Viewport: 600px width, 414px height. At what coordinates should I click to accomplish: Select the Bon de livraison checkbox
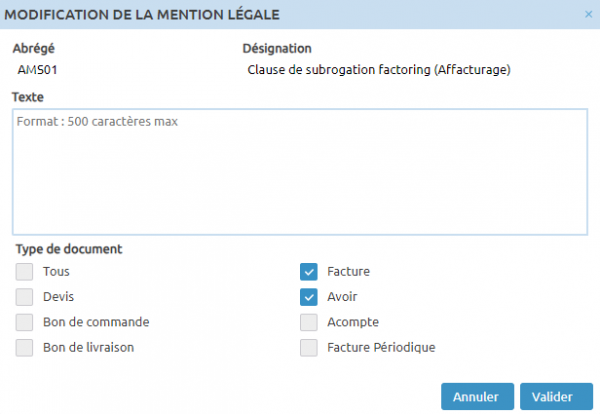[24, 348]
